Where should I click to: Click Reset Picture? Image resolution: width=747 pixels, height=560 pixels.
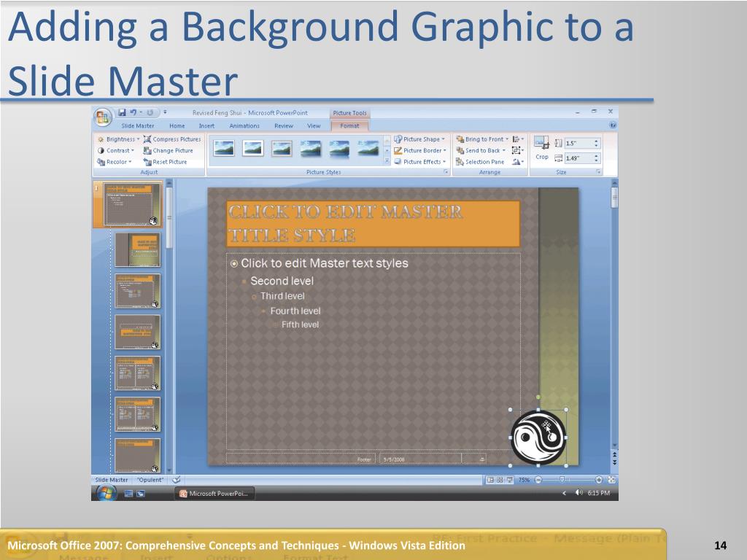(x=166, y=162)
